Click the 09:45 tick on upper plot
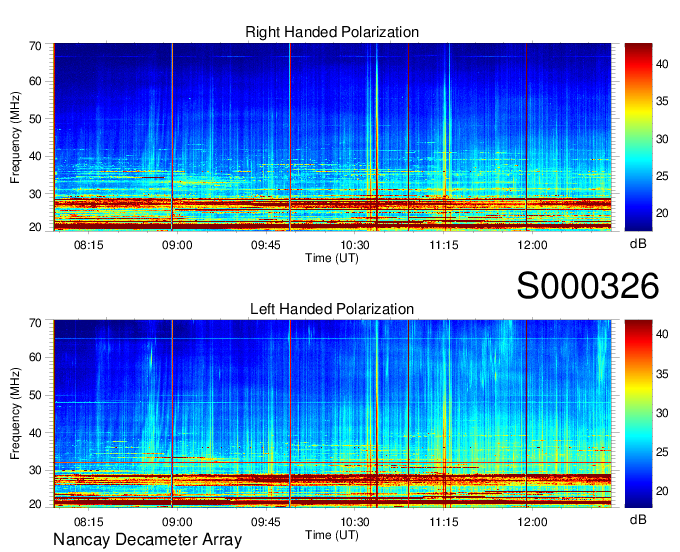Screen dimensions: 680x552 tap(266, 245)
